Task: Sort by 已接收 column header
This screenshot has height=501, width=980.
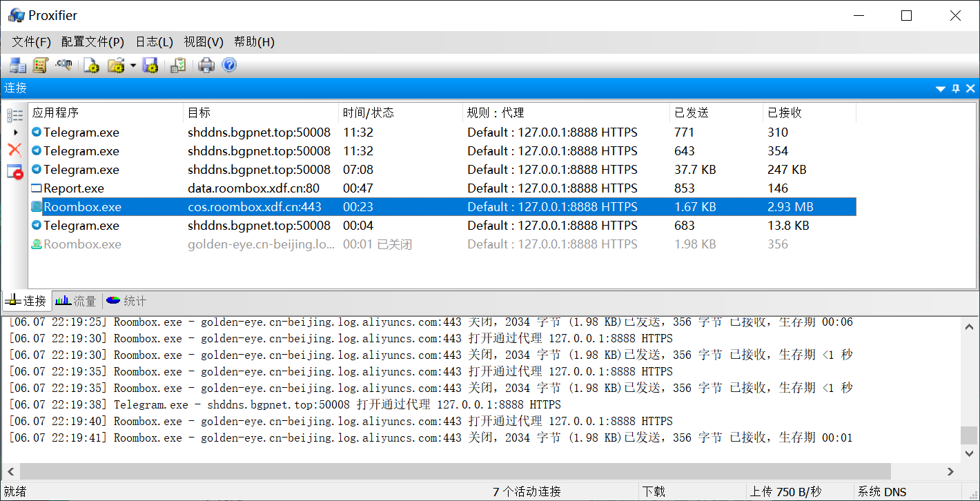Action: [x=810, y=113]
